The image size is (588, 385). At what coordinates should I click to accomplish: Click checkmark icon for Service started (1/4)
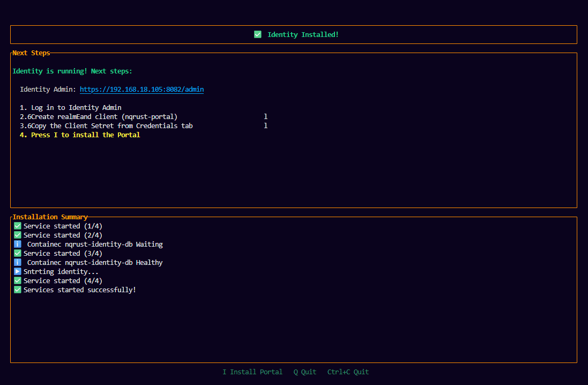point(18,226)
